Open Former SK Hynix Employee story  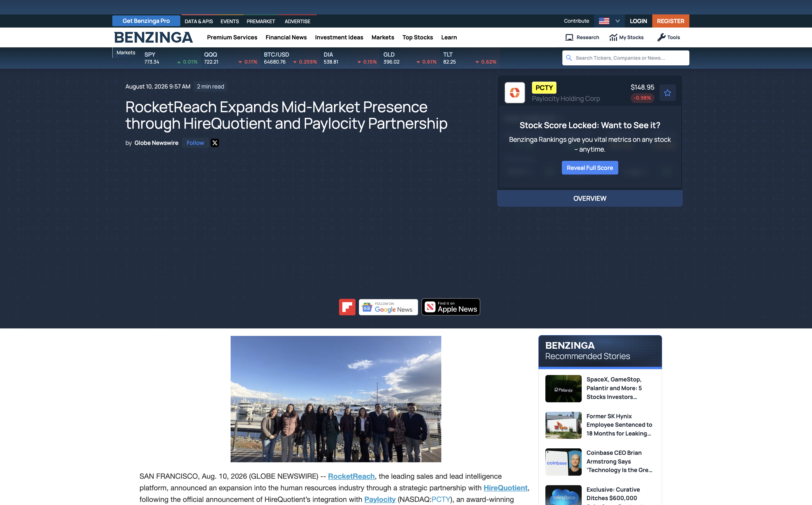619,425
